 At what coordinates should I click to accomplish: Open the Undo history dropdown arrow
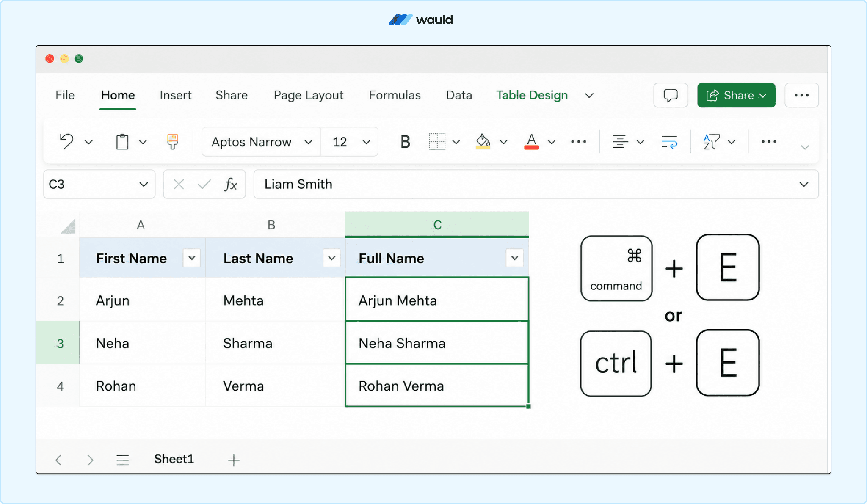[88, 142]
